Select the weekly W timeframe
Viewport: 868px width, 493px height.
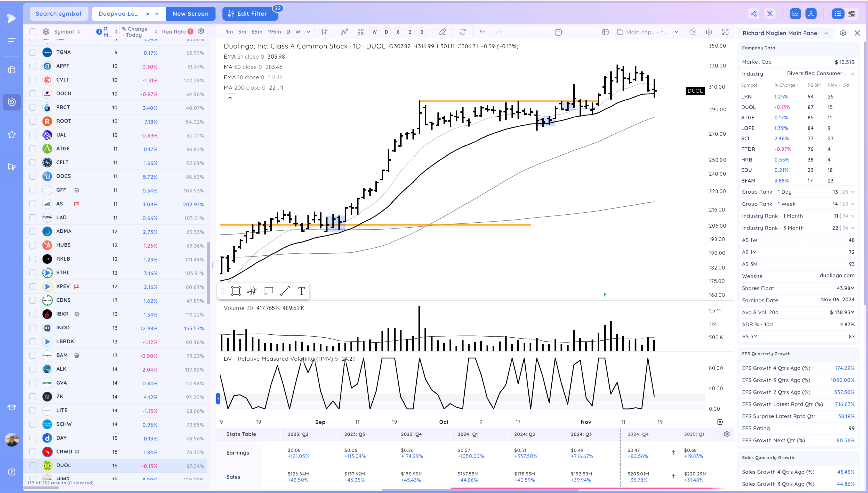(298, 32)
